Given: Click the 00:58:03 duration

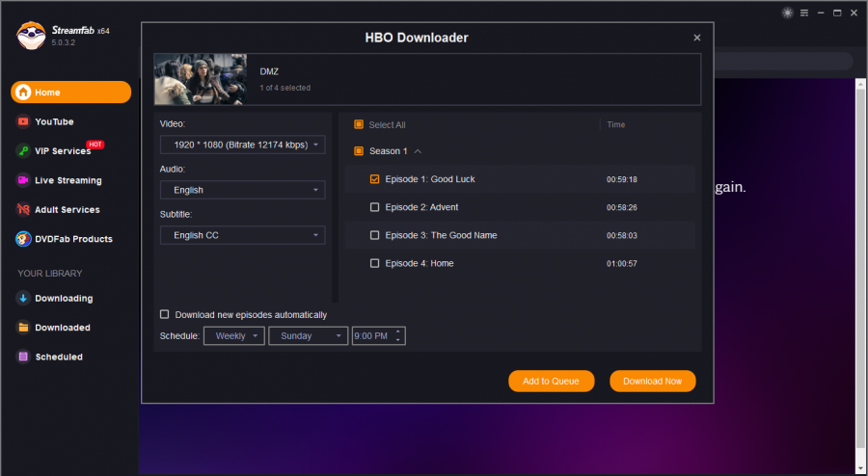Looking at the screenshot, I should [622, 235].
